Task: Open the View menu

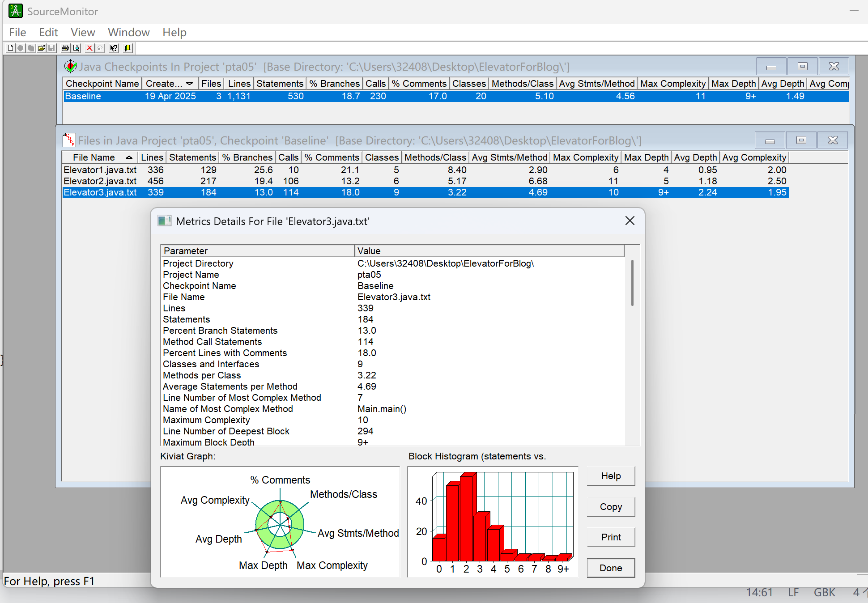Action: (83, 32)
